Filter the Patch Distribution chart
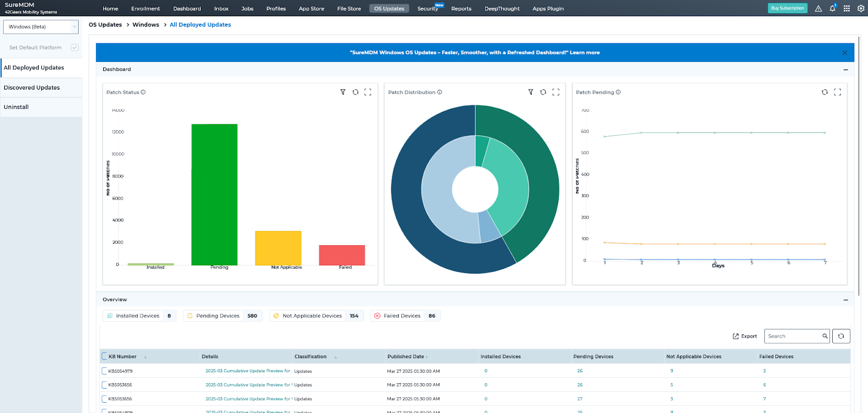868x413 pixels. pyautogui.click(x=531, y=92)
